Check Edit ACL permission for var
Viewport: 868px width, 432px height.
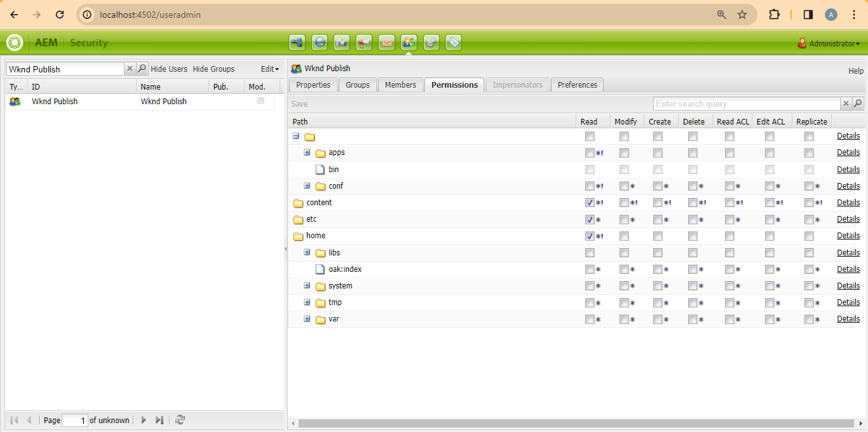click(770, 319)
